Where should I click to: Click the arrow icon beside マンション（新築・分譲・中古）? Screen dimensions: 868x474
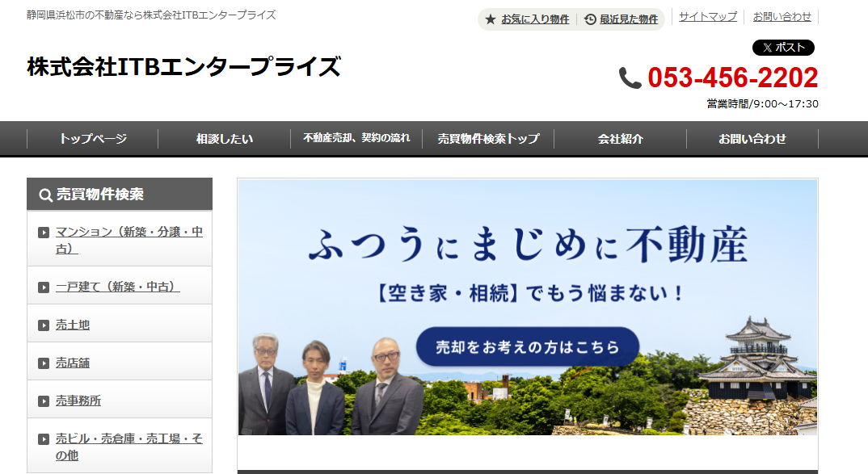tap(44, 232)
